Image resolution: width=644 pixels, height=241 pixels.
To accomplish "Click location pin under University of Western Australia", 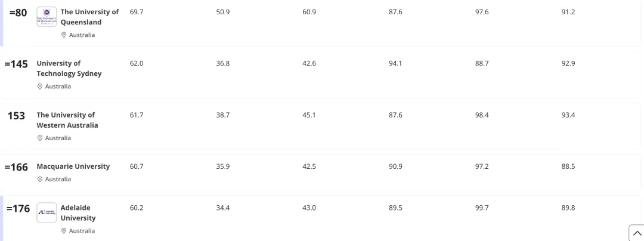I will click(39, 138).
